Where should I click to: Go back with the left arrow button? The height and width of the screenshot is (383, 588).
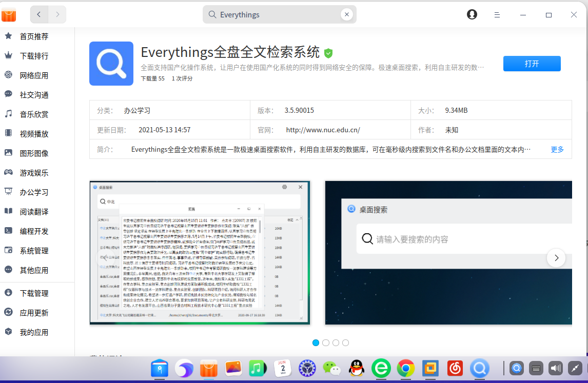point(39,15)
